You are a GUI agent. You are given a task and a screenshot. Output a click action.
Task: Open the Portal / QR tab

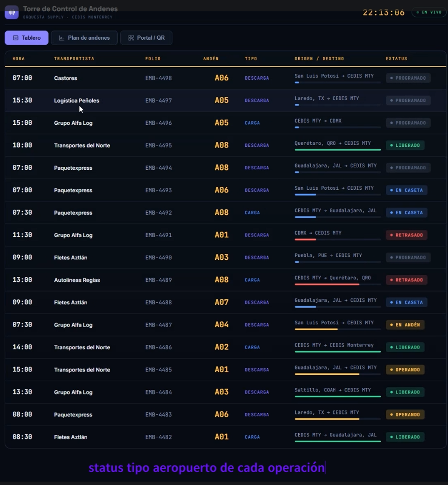(x=146, y=38)
